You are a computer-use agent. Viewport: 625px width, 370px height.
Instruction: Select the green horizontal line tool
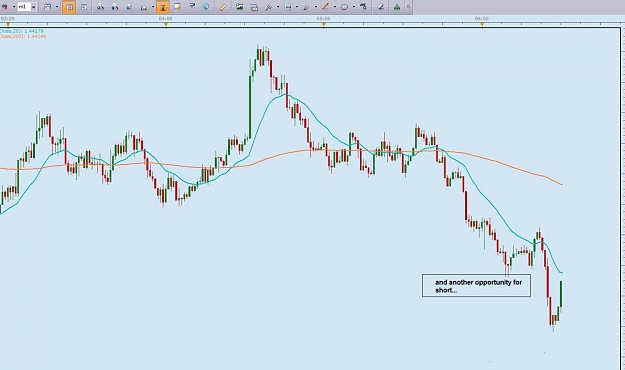288,7
